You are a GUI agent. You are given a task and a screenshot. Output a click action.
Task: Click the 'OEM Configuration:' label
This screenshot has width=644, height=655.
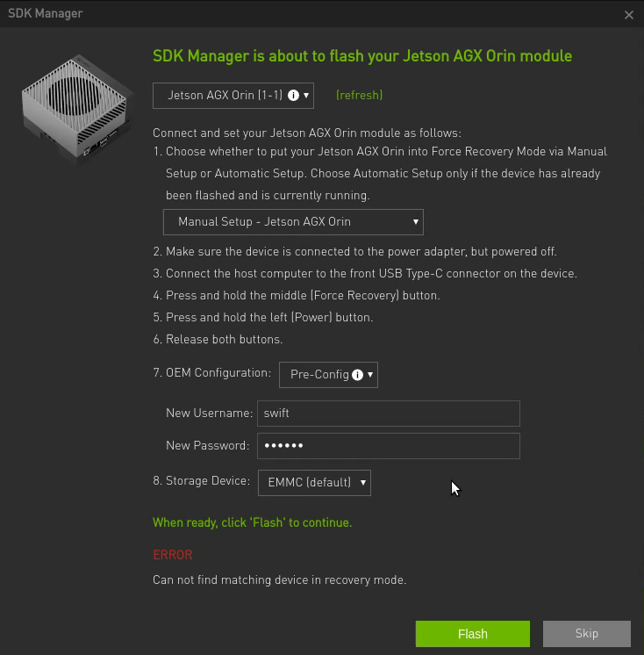(218, 372)
